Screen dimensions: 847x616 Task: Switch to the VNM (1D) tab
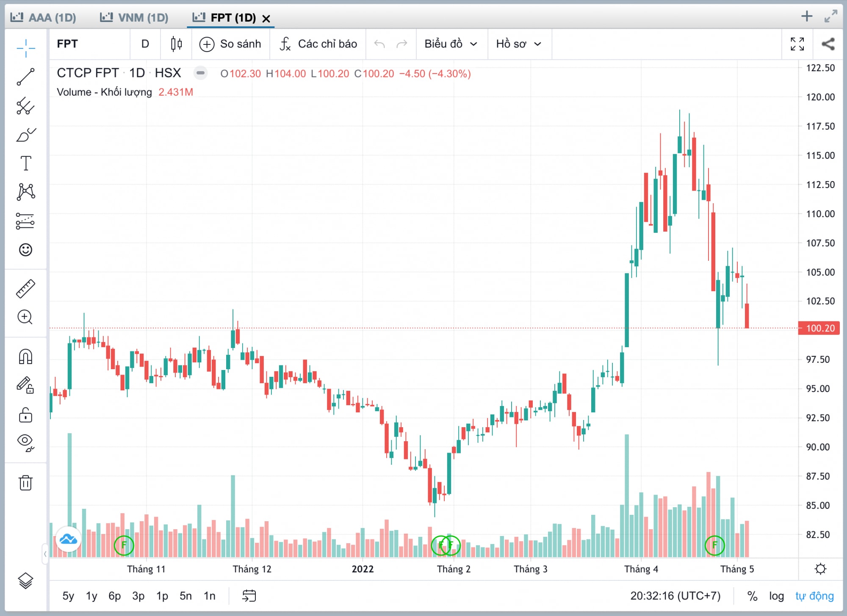pyautogui.click(x=134, y=17)
